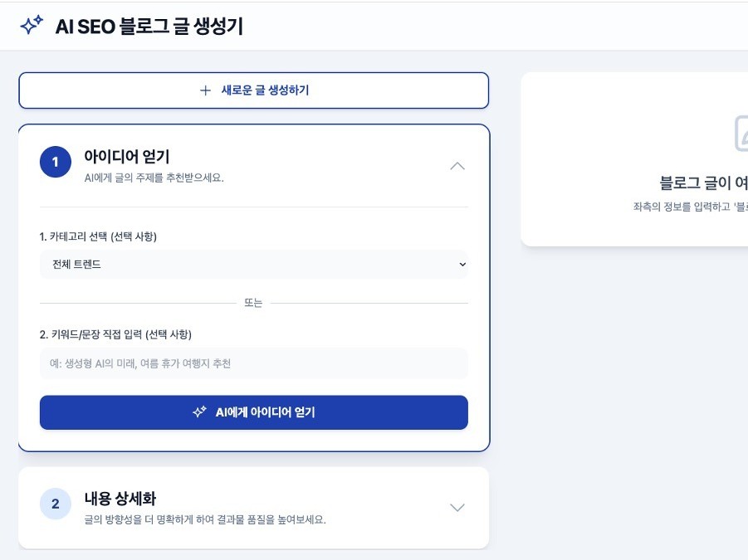
Task: Click the step 2 numbered circle badge
Action: pos(56,504)
